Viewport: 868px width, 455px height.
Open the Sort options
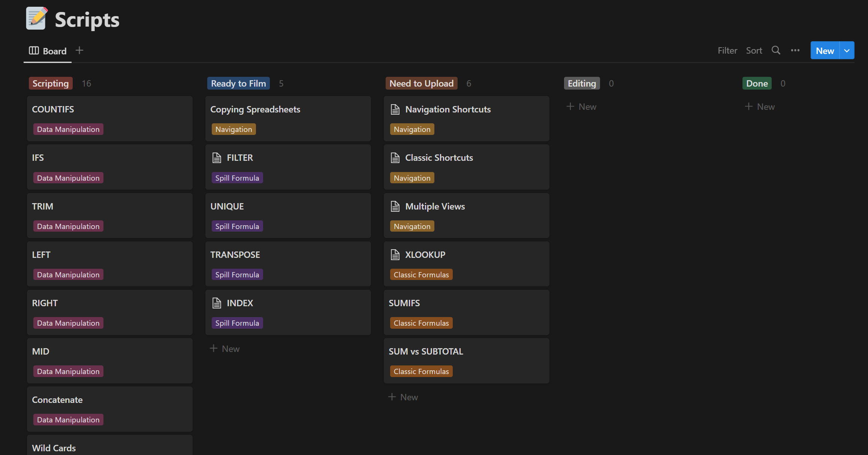(x=754, y=51)
